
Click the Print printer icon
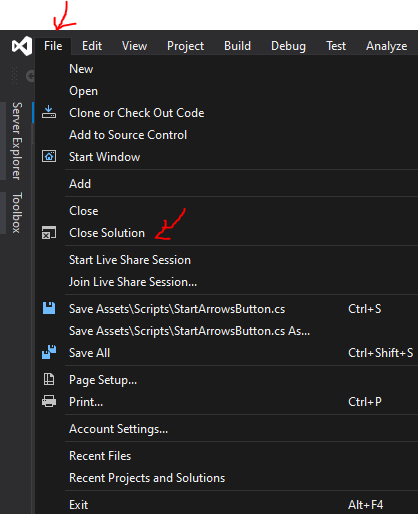tap(49, 401)
